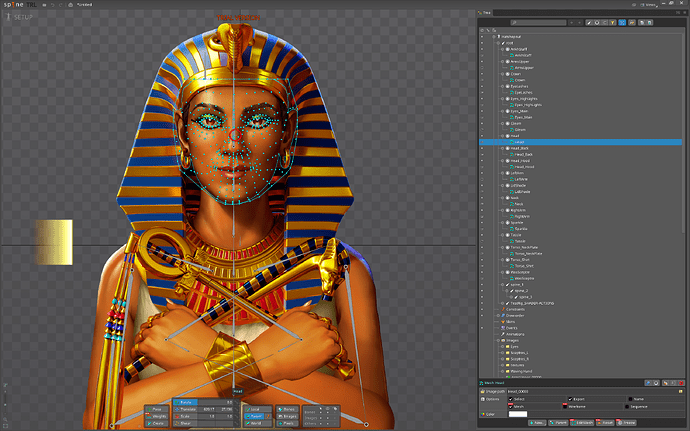This screenshot has width=690, height=431.
Task: Toggle the Mesh option checkbox
Action: (511, 406)
